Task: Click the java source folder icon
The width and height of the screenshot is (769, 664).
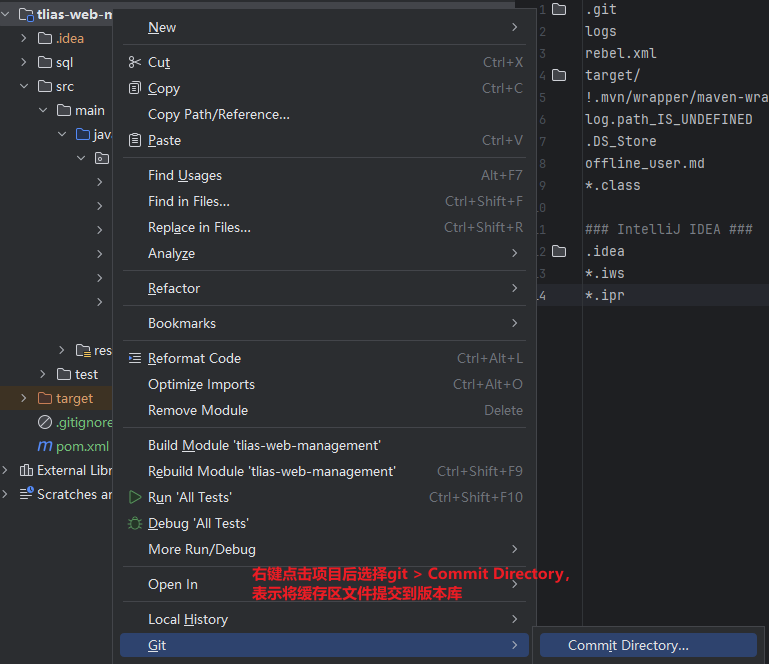Action: 83,134
